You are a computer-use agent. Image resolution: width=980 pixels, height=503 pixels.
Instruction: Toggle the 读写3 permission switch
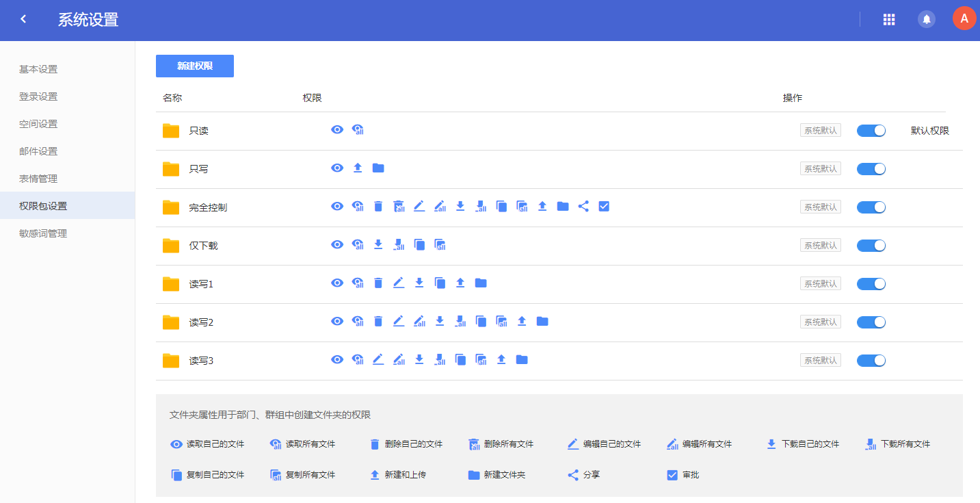(x=871, y=360)
